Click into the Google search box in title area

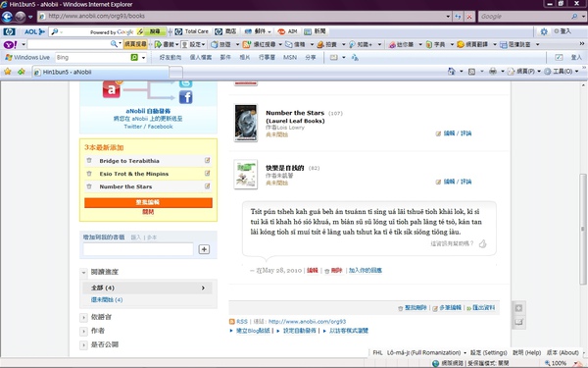point(525,17)
